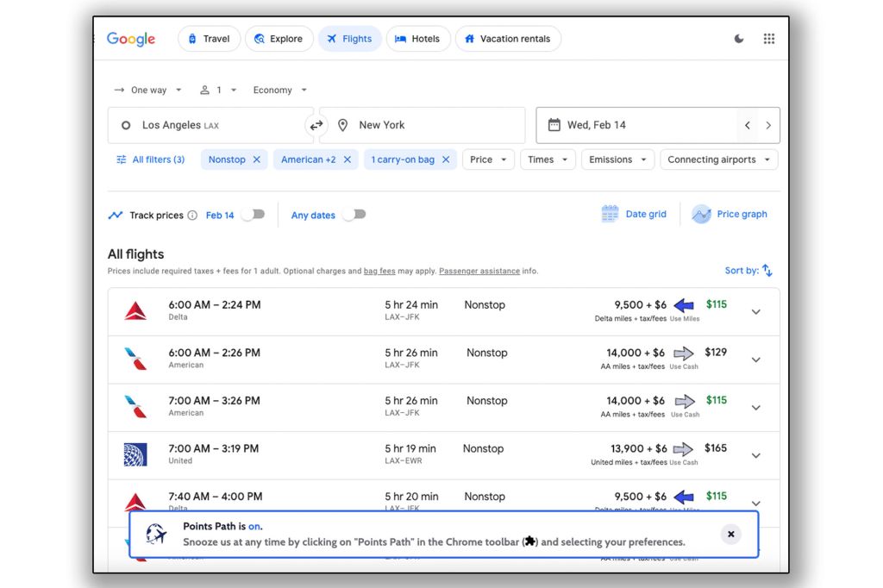Viewport: 883px width, 588px height.
Task: Remove the 1 carry-on bag filter
Action: 446,160
